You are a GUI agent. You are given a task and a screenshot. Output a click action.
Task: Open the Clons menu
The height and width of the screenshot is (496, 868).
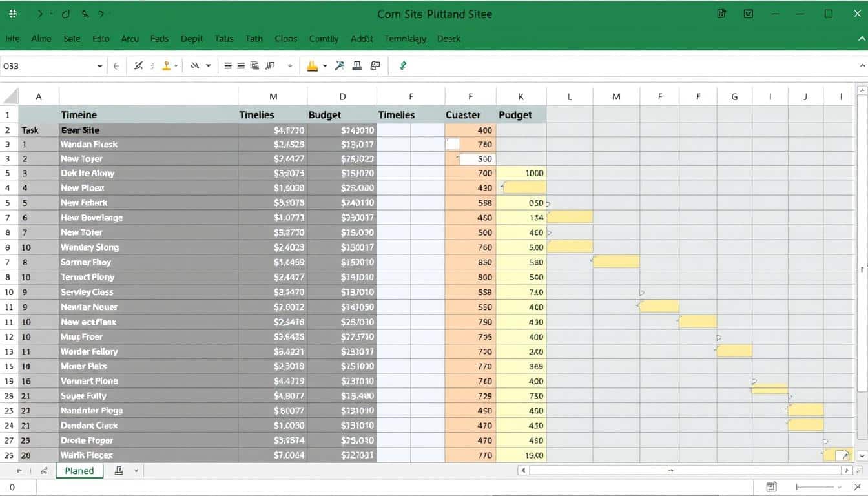[x=285, y=39]
